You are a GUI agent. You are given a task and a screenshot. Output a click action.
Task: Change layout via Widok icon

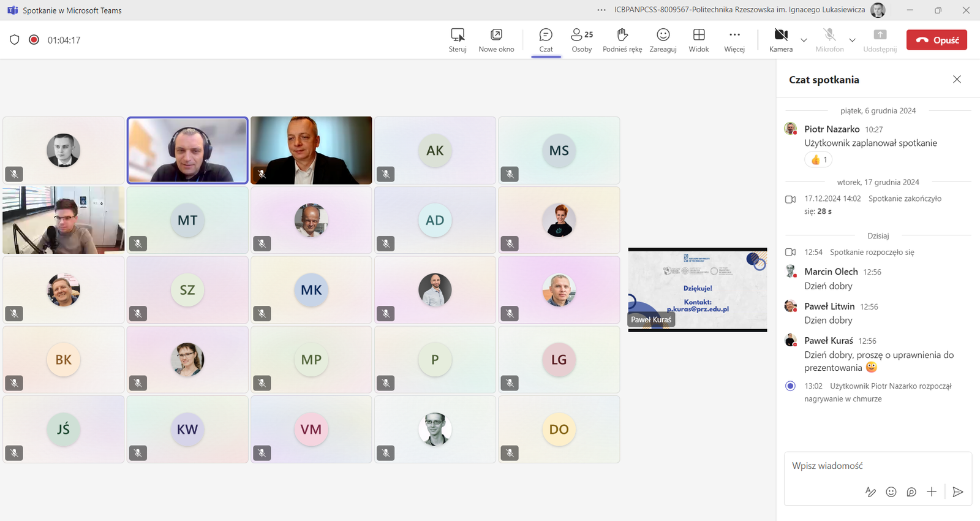coord(698,40)
